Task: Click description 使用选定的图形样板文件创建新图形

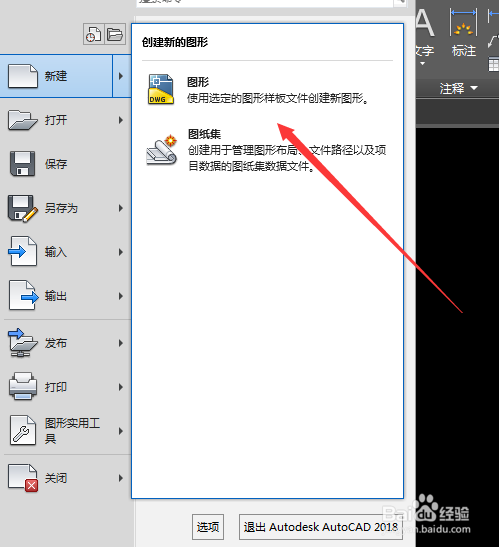Action: coord(278,98)
